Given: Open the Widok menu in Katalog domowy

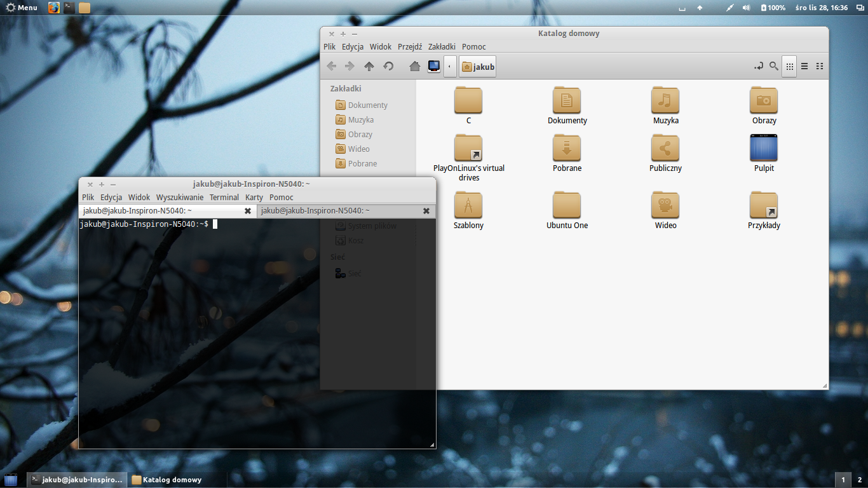Looking at the screenshot, I should point(381,46).
